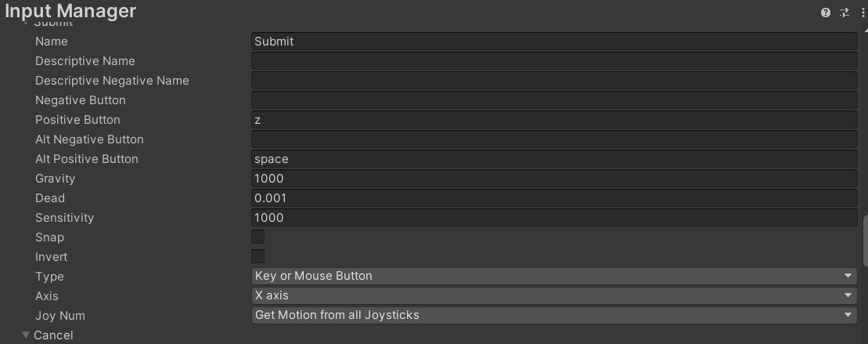Click the Alt Positive Button field
The image size is (868, 344).
tap(554, 159)
